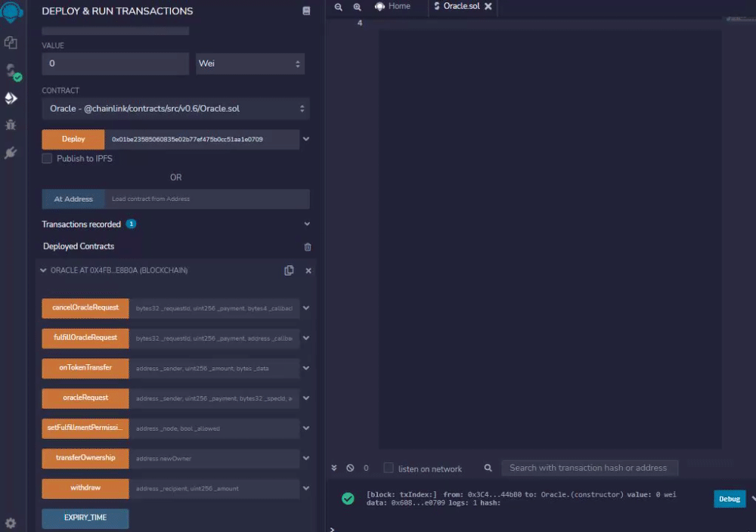Click setFulfillmentPermission parameters input
756x532 pixels.
(214, 428)
